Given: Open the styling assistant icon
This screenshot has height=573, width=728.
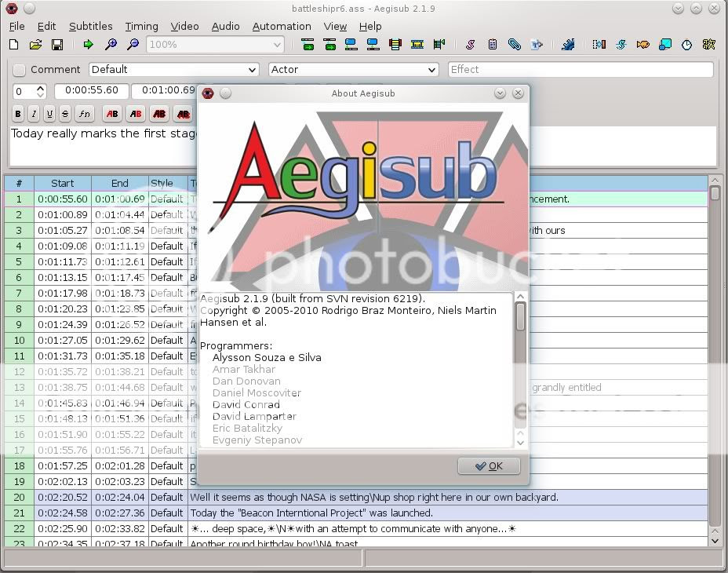Looking at the screenshot, I should pyautogui.click(x=621, y=45).
